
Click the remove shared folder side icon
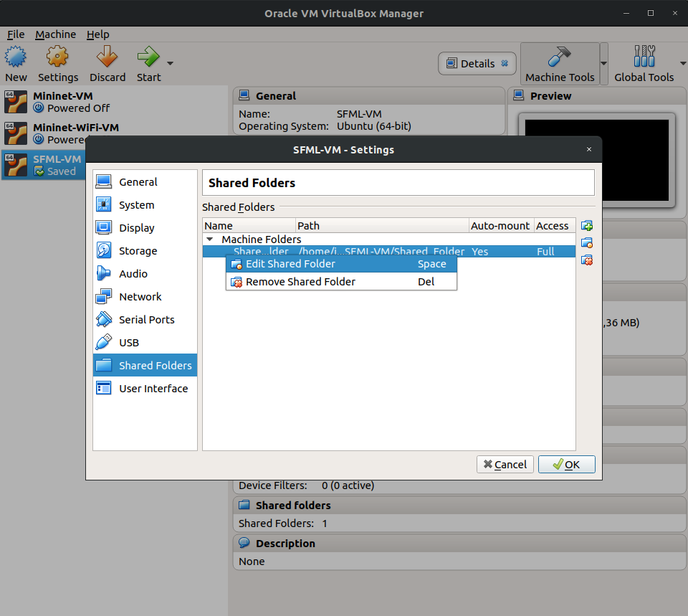[x=587, y=260]
